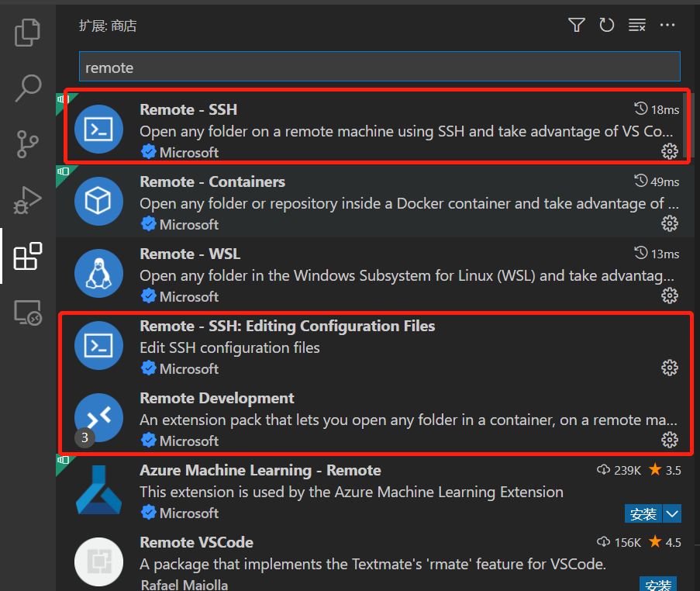Click inside the extension search box
700x591 pixels.
(x=379, y=67)
